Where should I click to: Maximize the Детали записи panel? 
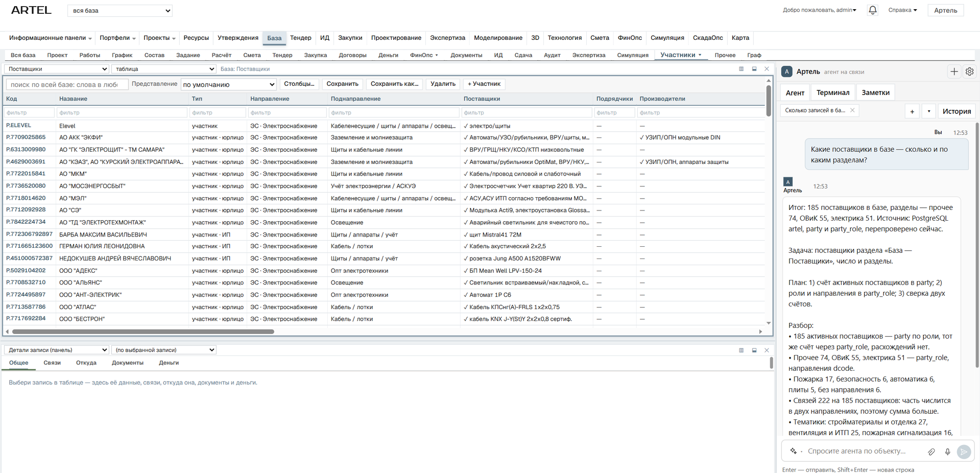point(754,350)
